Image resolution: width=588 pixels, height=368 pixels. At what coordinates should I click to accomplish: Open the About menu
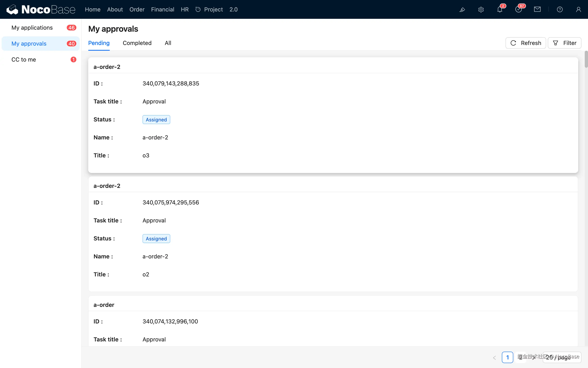[115, 9]
